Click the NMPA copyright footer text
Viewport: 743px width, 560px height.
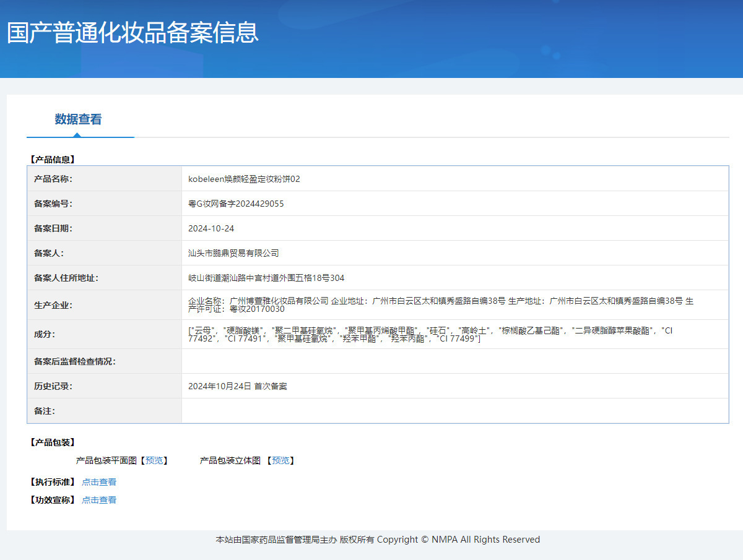click(x=378, y=540)
